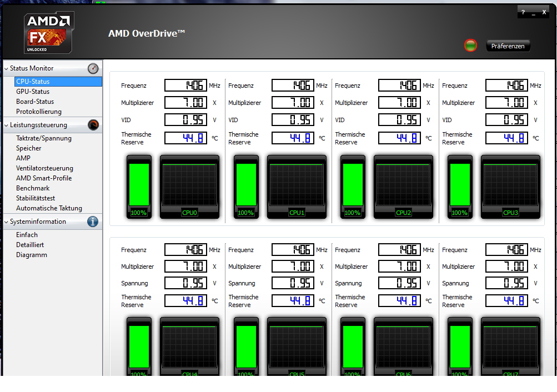Click the CPU1 Frequenz value field
557x392 pixels.
tap(293, 85)
